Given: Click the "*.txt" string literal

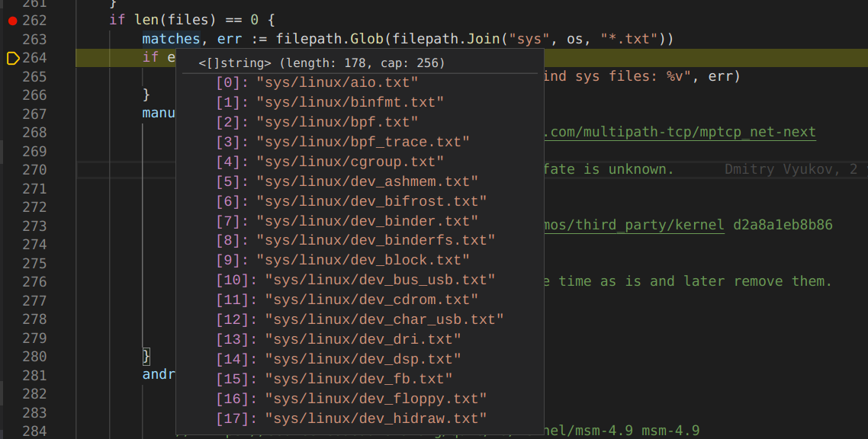Looking at the screenshot, I should click(626, 39).
